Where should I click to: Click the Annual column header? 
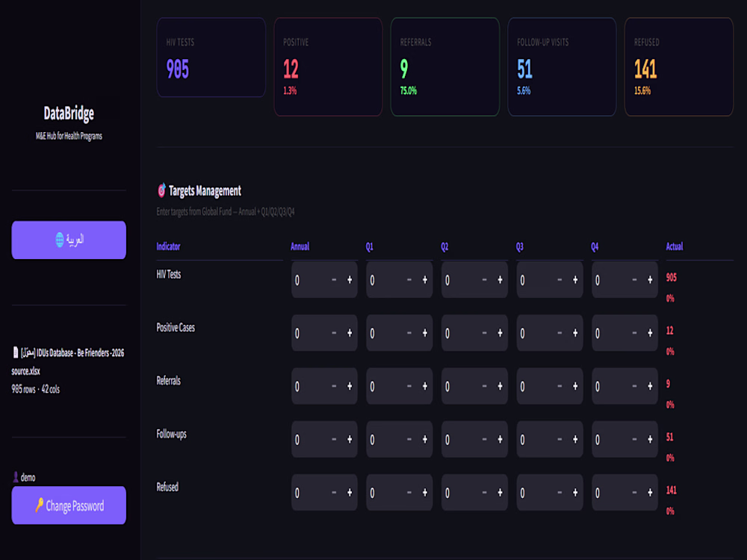[300, 246]
